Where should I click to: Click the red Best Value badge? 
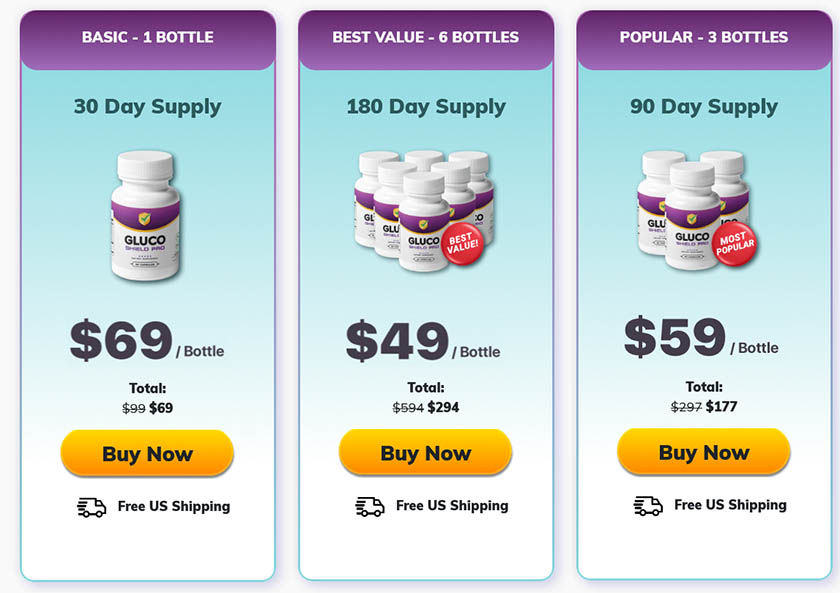tap(462, 244)
